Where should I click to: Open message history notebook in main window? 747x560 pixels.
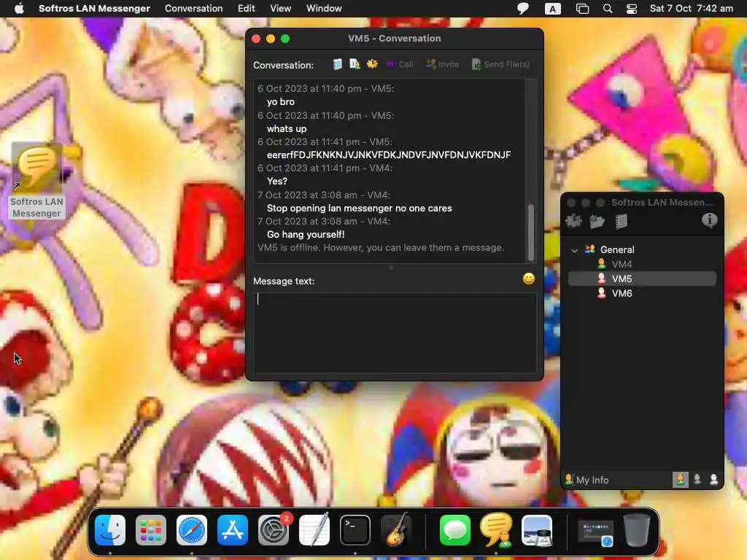point(621,222)
